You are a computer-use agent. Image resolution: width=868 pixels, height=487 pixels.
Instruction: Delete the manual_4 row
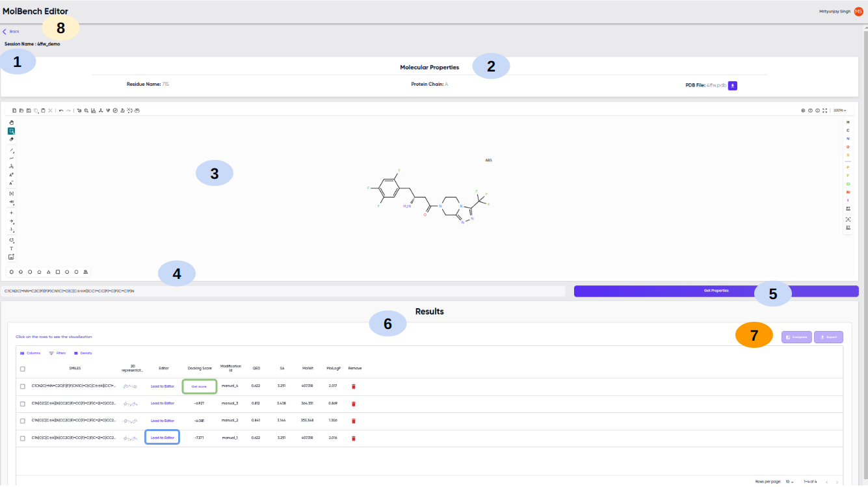pos(354,386)
